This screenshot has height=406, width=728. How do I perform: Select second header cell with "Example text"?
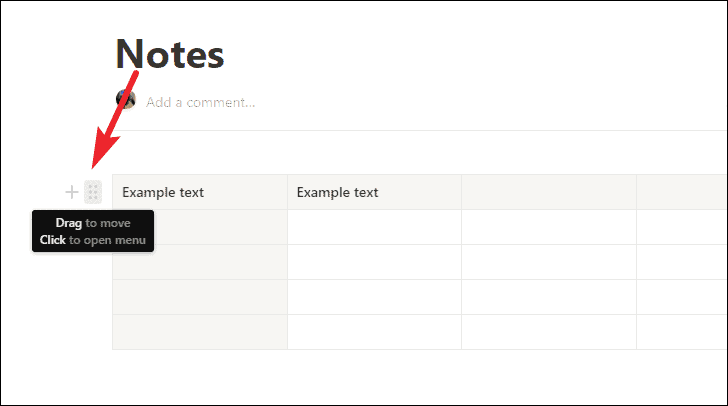tap(374, 192)
